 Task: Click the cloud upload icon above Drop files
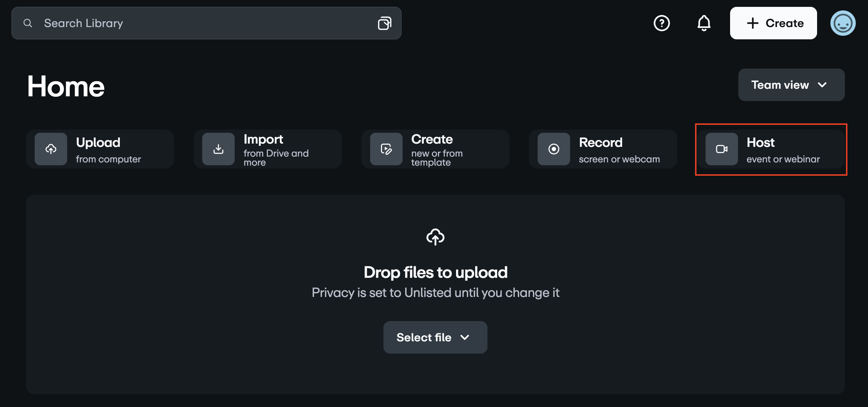tap(435, 237)
